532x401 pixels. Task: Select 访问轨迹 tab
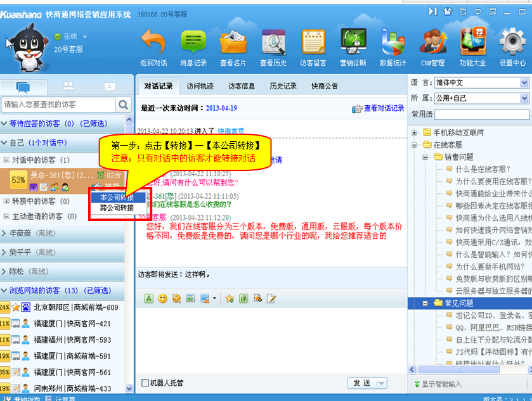(200, 86)
